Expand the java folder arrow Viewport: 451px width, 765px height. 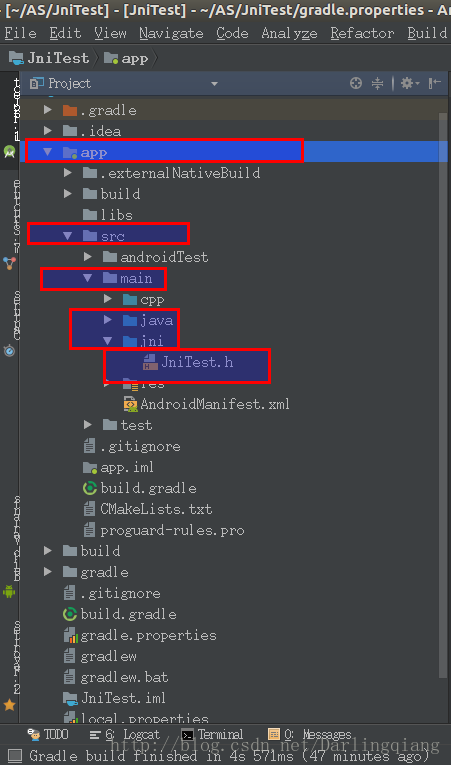[x=108, y=320]
